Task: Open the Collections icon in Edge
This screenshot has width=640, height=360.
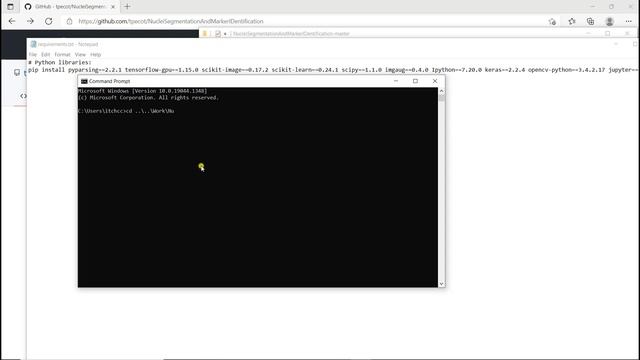Action: [x=590, y=21]
